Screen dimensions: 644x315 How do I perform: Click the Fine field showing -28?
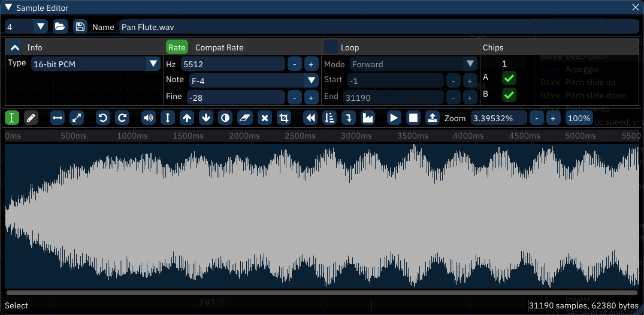point(236,97)
